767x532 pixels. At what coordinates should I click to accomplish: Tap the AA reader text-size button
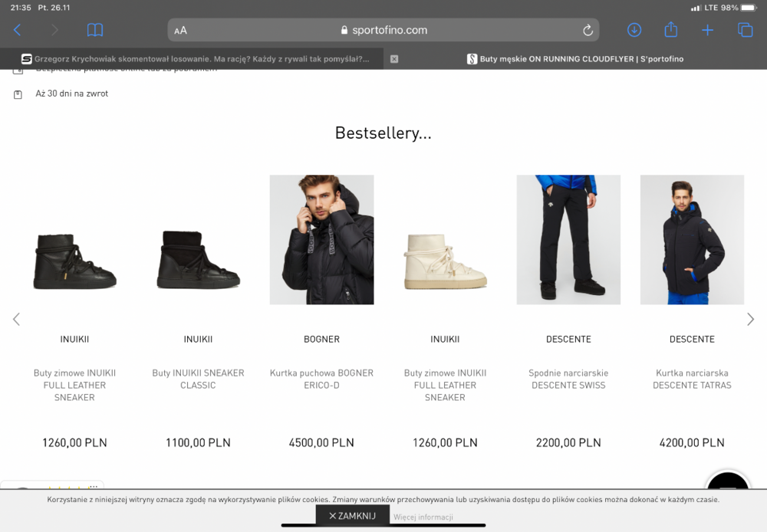click(180, 31)
